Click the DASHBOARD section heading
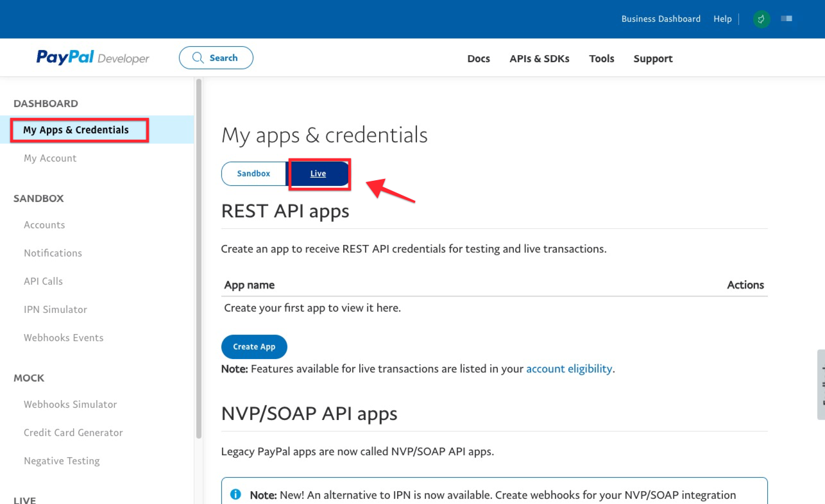The width and height of the screenshot is (825, 504). click(46, 103)
